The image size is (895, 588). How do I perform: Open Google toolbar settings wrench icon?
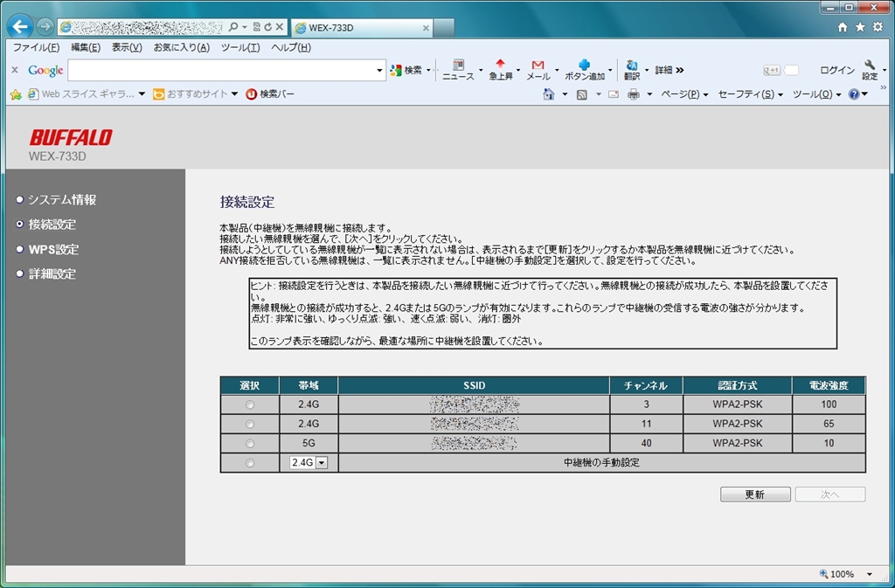click(869, 67)
